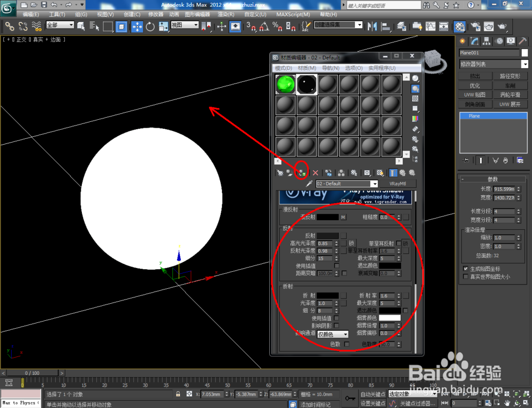Select the Plane entry in the modifier stack
Screen dimensions: 532x408
(473, 116)
